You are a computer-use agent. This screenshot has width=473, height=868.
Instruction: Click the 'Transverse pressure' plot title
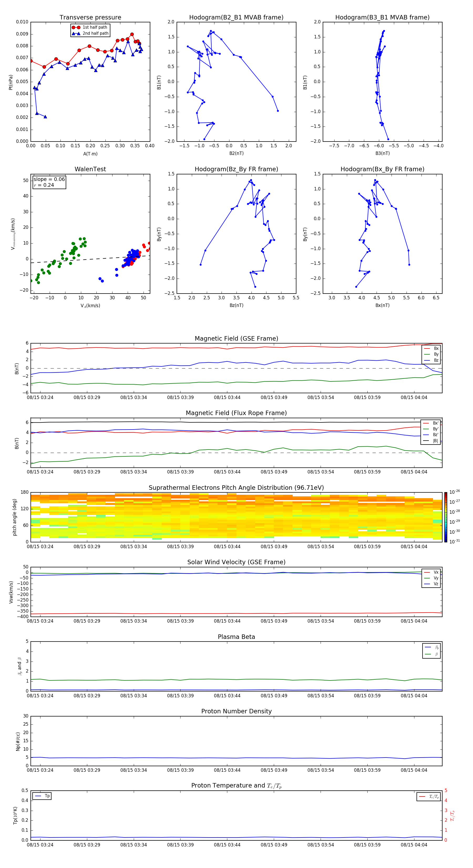point(90,18)
